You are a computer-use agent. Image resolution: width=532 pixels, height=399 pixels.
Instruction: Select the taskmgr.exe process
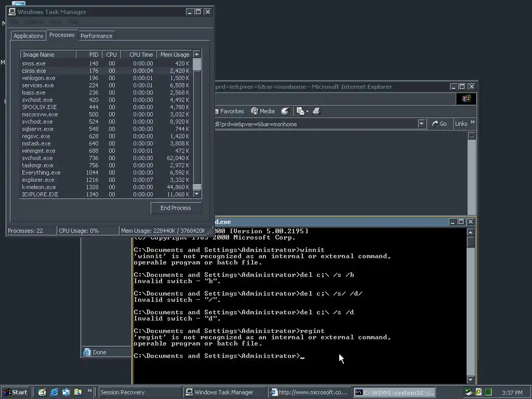point(106,166)
